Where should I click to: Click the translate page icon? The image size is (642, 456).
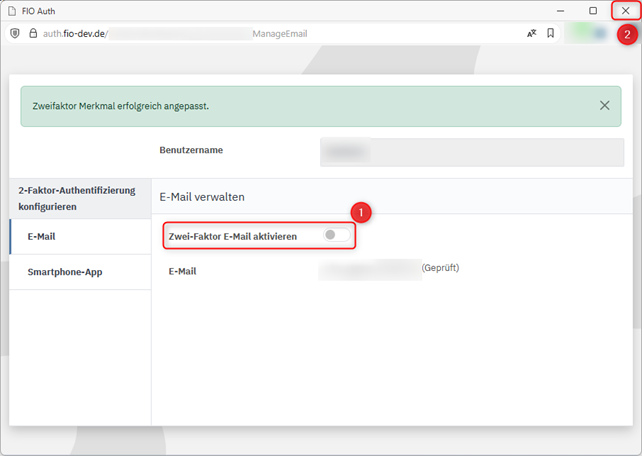click(531, 33)
